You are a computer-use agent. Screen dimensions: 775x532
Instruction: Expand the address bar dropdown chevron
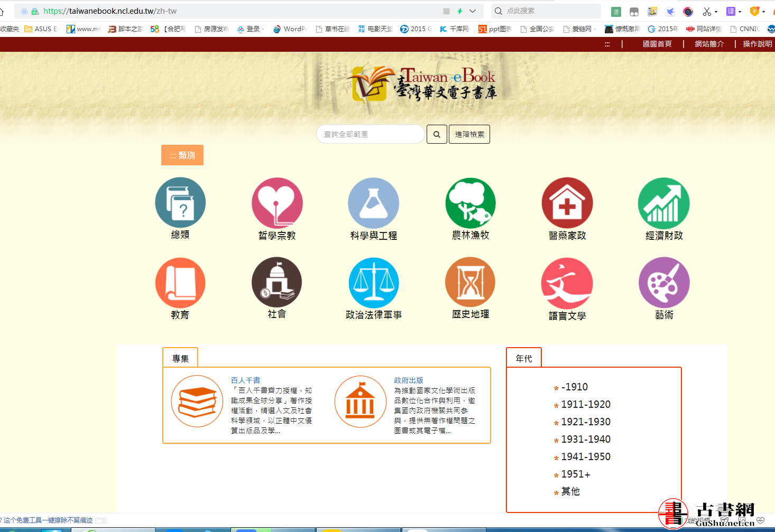coord(473,11)
